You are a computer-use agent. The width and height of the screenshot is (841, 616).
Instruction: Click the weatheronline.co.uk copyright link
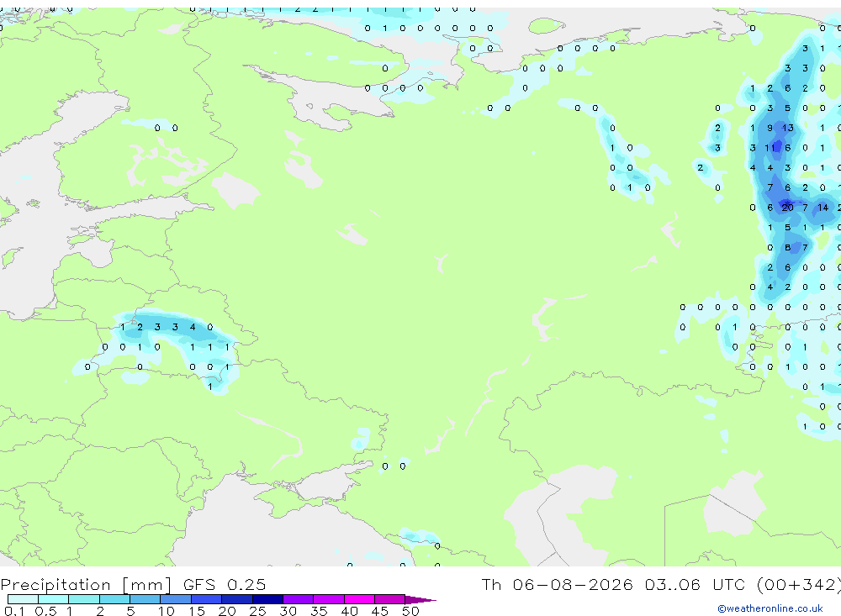coord(770,608)
